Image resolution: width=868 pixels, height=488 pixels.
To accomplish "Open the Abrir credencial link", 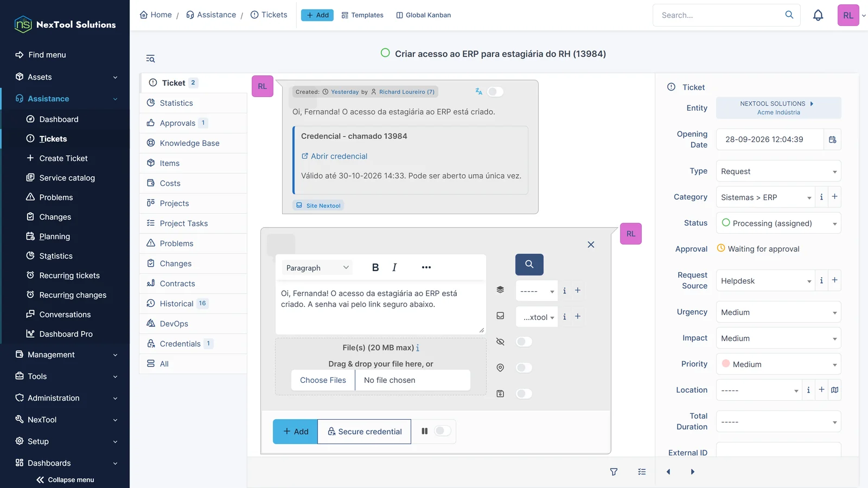I will click(334, 156).
